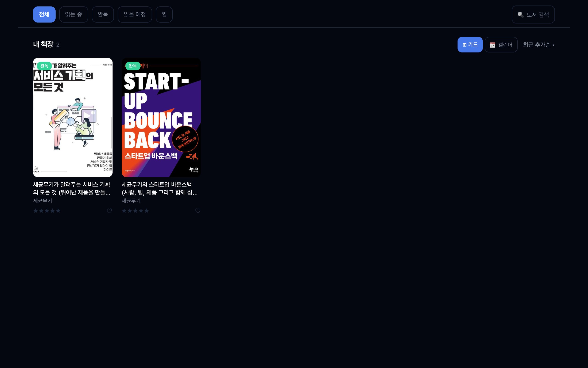
Task: Rate 서비스 기획 book five stars
Action: [58, 211]
